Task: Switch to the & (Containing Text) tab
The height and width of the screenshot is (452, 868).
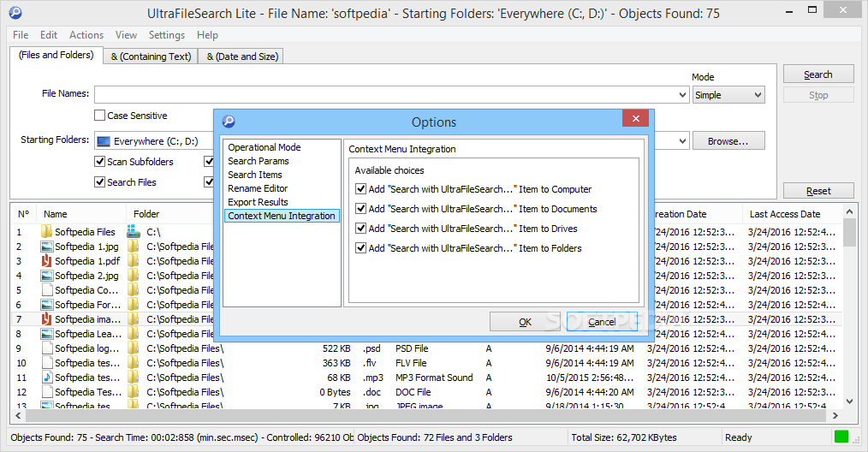Action: coord(151,56)
